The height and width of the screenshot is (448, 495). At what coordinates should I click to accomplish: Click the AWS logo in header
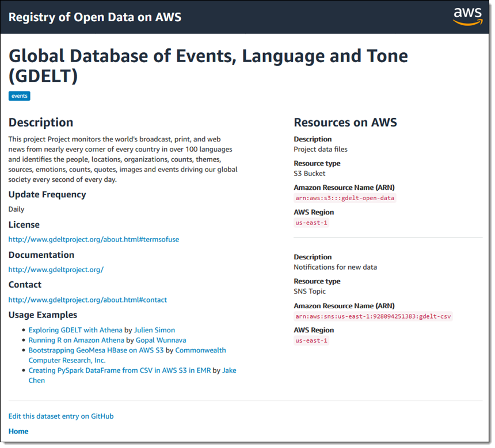[467, 16]
